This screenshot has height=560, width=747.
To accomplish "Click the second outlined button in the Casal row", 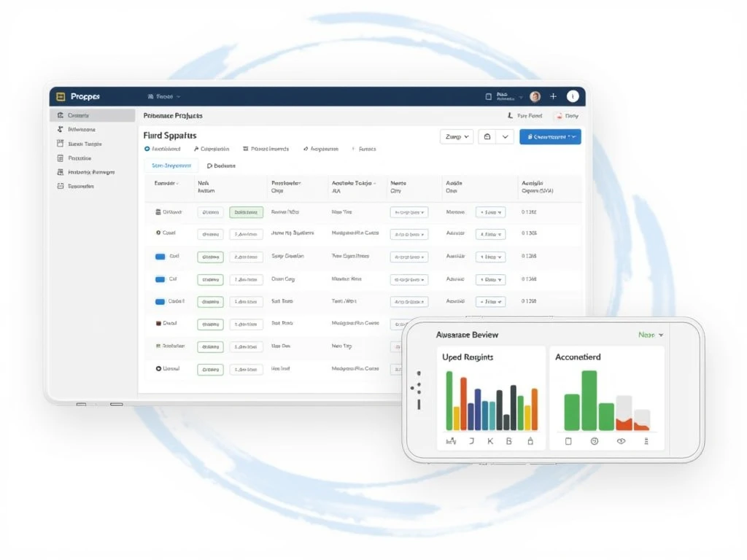I will click(x=247, y=234).
